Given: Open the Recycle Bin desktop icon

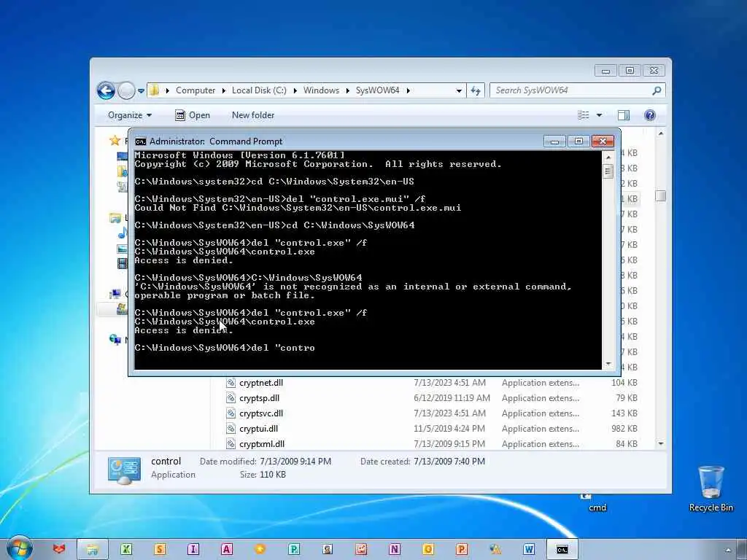Looking at the screenshot, I should pyautogui.click(x=711, y=488).
